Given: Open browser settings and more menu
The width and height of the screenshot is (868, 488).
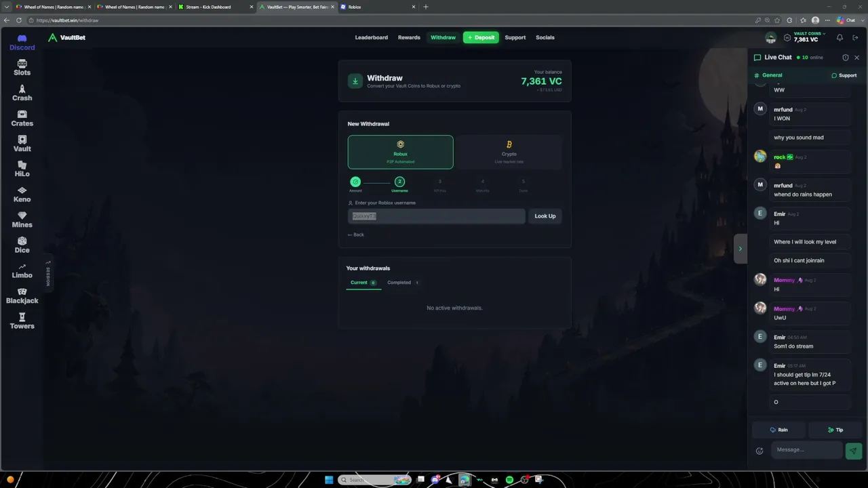Looking at the screenshot, I should [828, 20].
